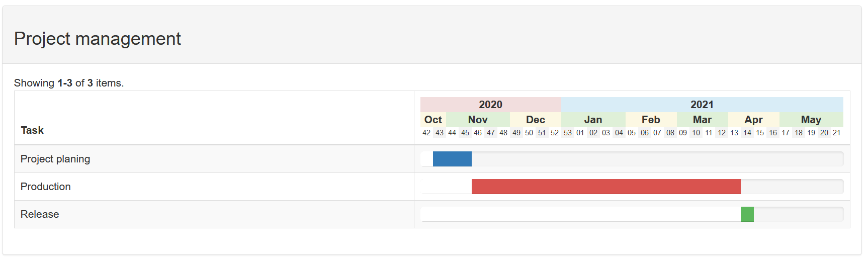Image resolution: width=868 pixels, height=260 pixels.
Task: Click the Apr month header
Action: [x=753, y=120]
